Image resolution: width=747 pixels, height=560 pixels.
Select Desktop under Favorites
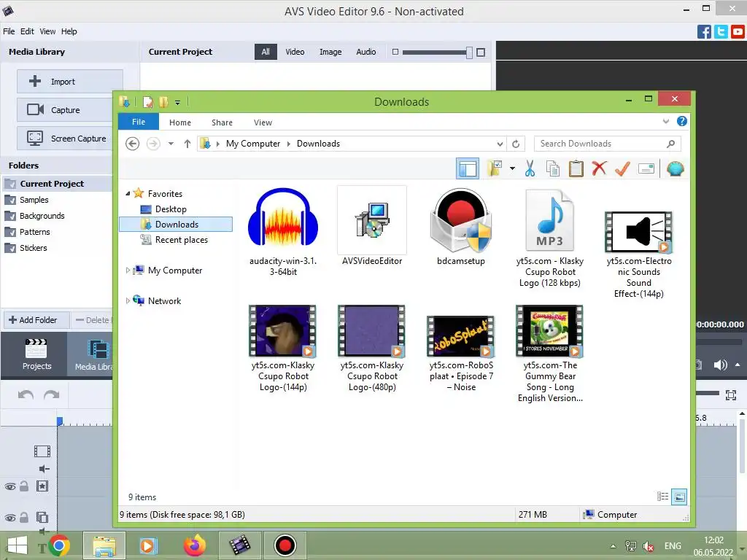[171, 209]
